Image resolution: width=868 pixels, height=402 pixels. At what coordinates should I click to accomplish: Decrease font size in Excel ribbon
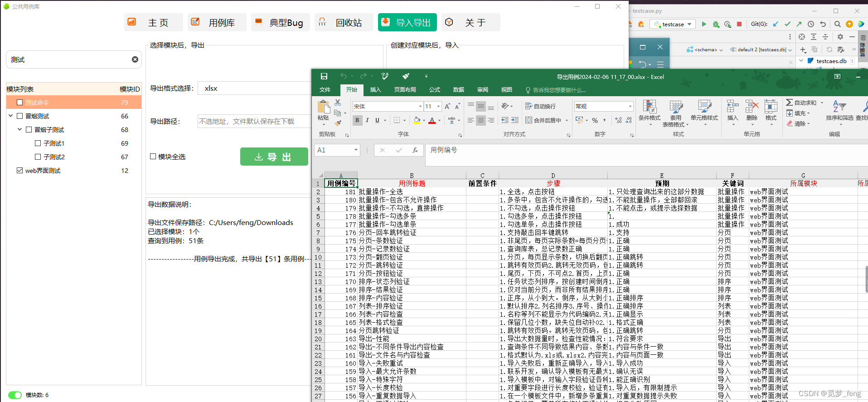tap(457, 106)
